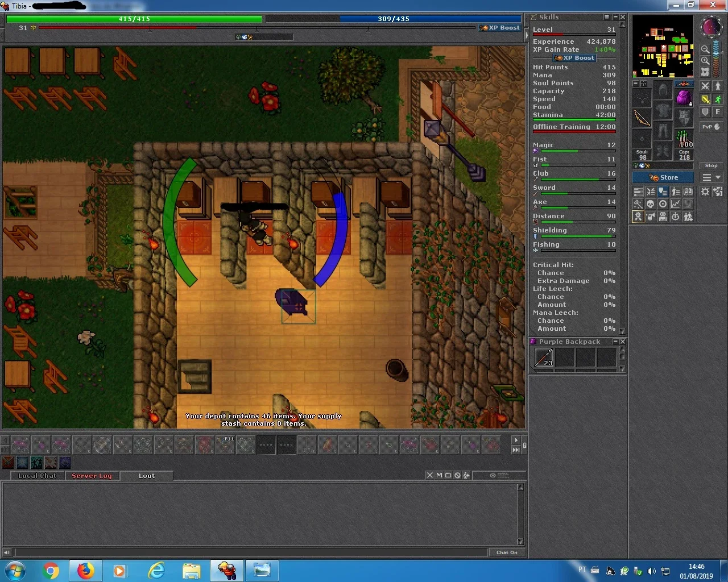The image size is (728, 582).
Task: Click the PvP button
Action: click(712, 127)
